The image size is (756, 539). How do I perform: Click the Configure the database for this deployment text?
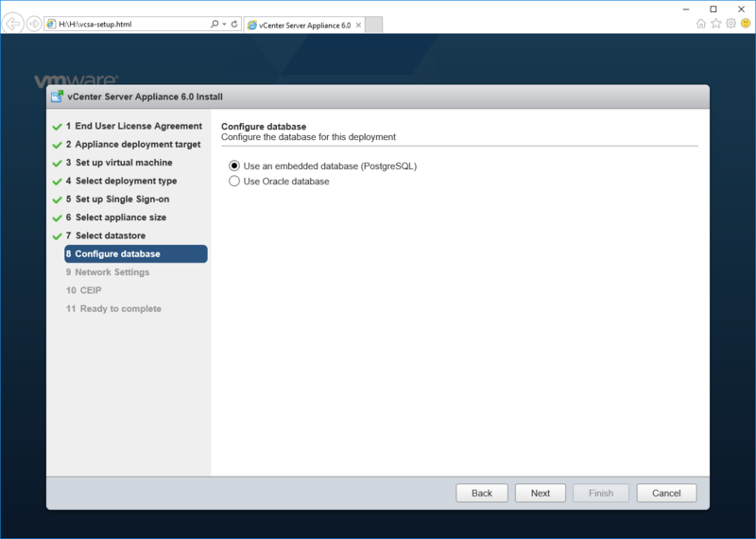(309, 137)
